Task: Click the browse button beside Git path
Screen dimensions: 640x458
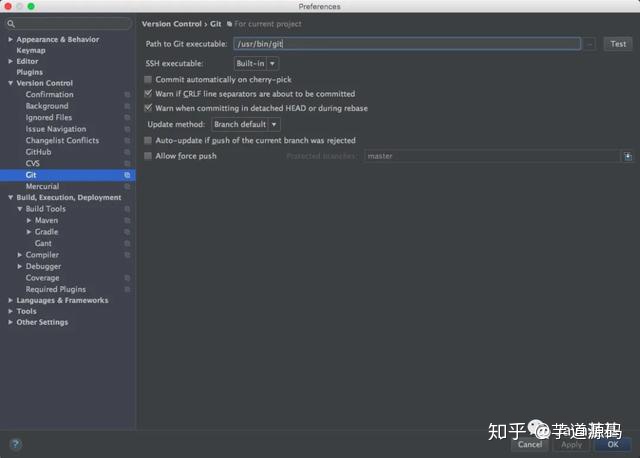Action: (590, 44)
